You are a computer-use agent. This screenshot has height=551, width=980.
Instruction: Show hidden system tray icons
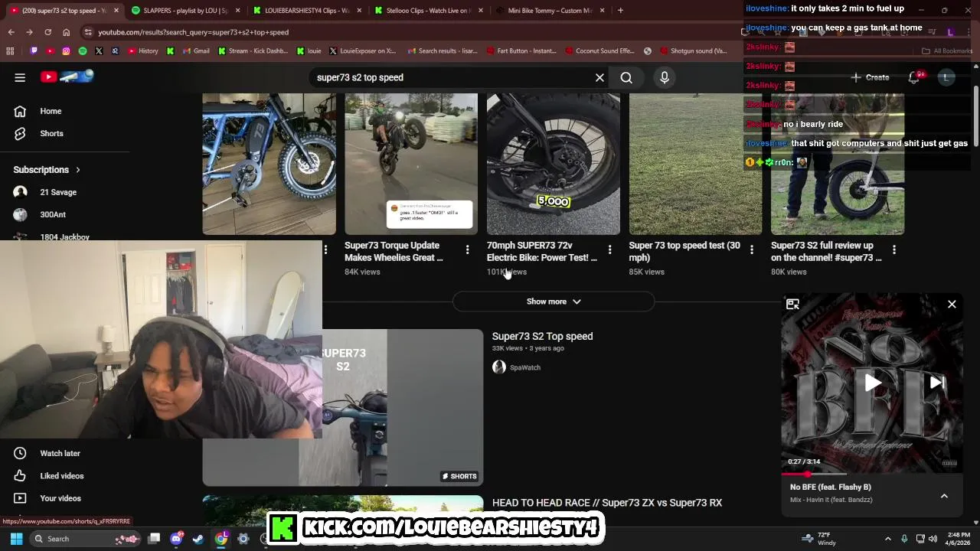888,539
